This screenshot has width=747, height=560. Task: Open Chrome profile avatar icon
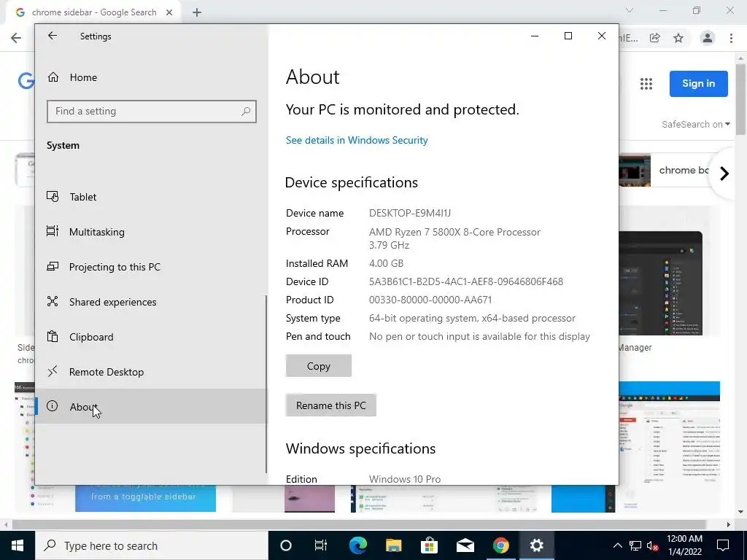pyautogui.click(x=708, y=38)
